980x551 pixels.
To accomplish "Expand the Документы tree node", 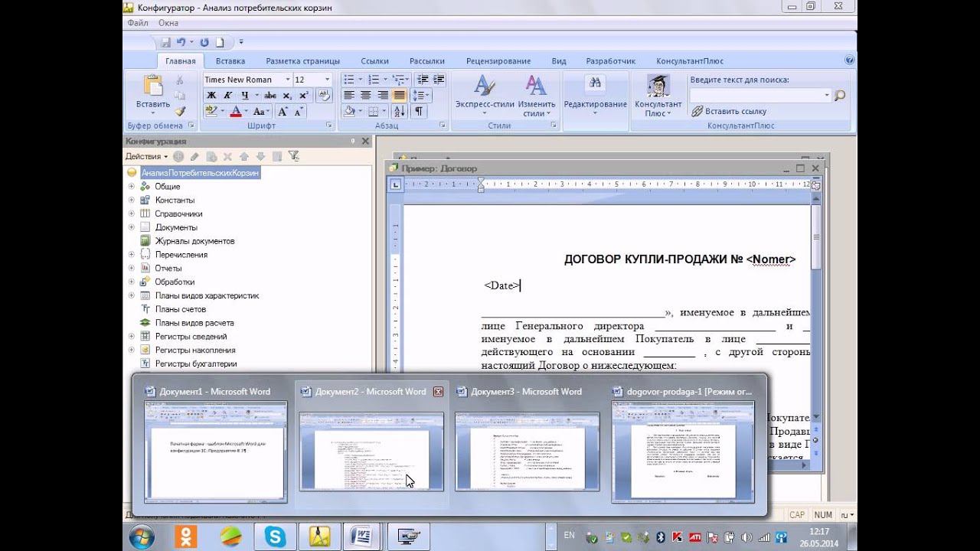I will pos(131,227).
